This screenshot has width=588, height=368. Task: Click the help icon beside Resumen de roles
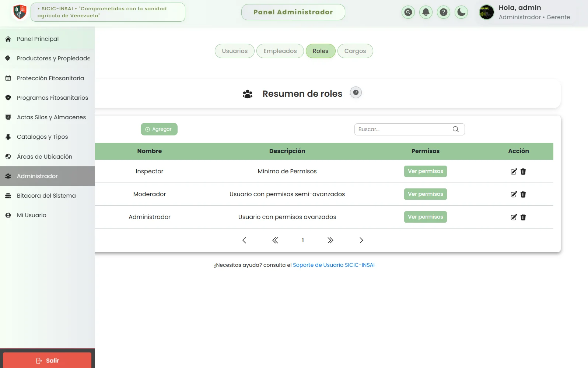point(356,92)
